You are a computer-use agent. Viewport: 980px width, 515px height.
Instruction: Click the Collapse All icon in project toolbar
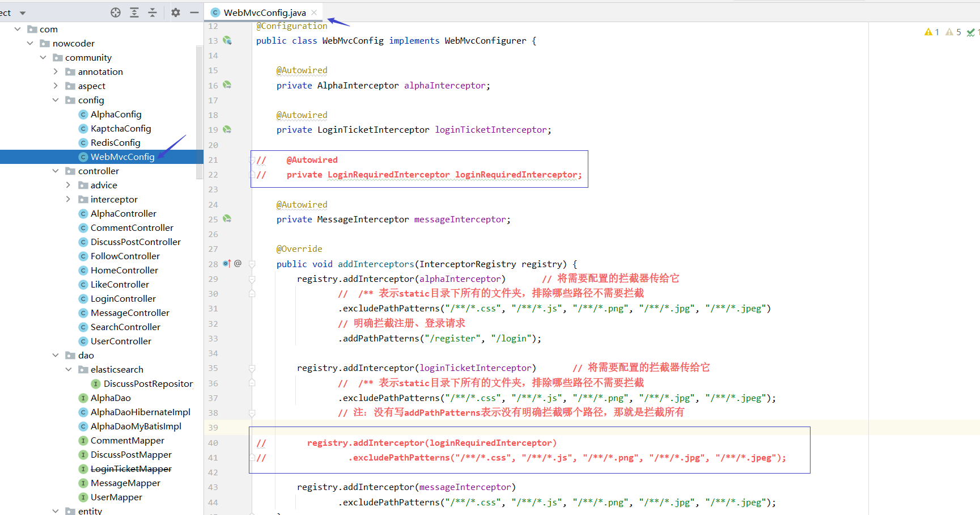coord(152,12)
